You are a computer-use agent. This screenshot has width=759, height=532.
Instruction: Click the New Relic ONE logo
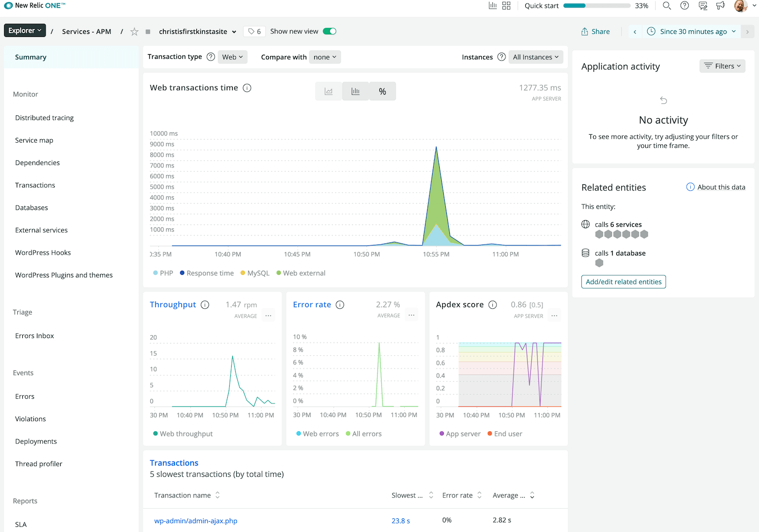click(x=35, y=6)
